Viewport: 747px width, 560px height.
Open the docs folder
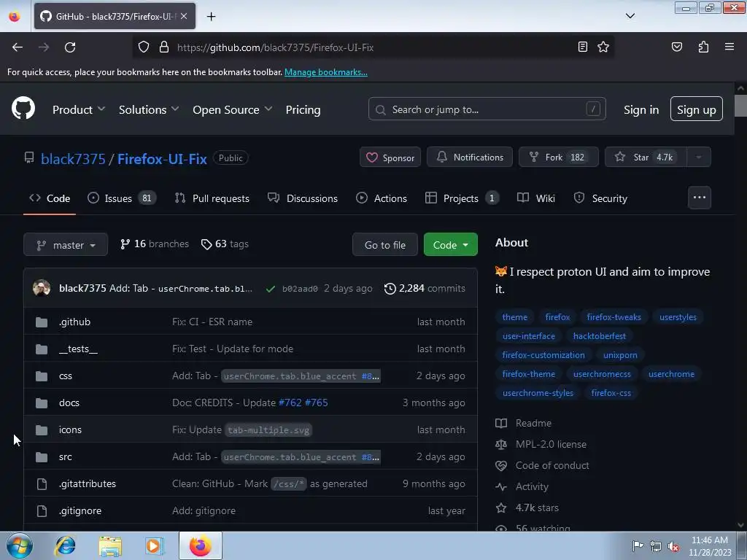point(69,402)
